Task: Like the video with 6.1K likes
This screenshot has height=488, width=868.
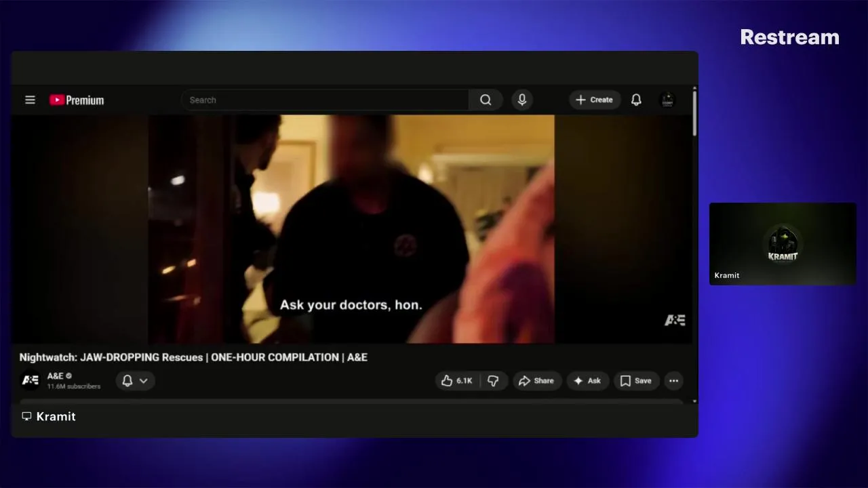Action: tap(458, 381)
